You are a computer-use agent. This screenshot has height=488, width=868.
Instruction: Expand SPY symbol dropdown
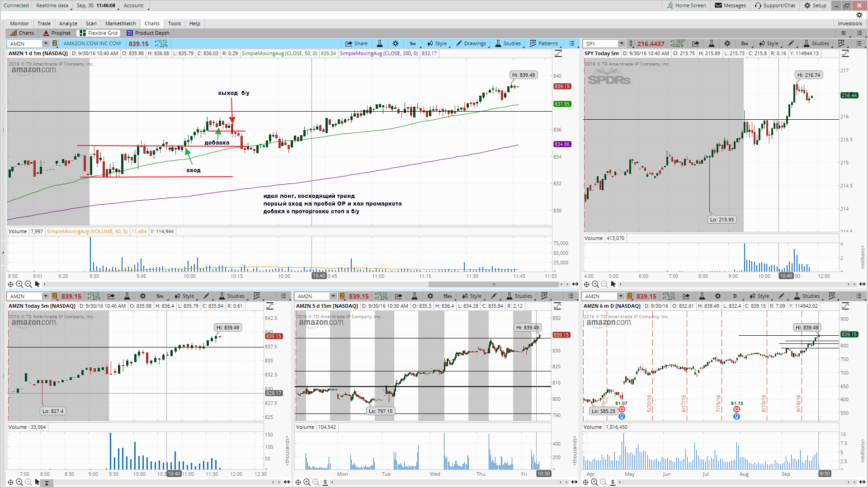coord(621,43)
